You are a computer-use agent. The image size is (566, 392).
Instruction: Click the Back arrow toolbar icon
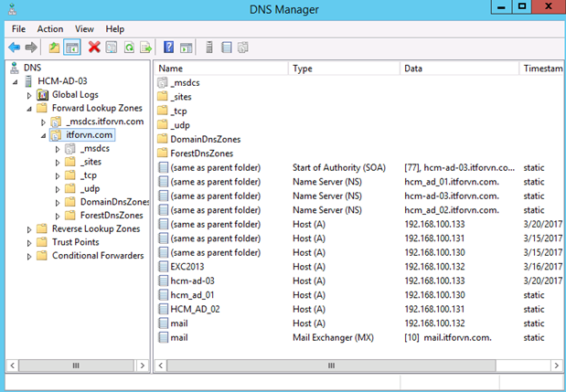click(14, 47)
